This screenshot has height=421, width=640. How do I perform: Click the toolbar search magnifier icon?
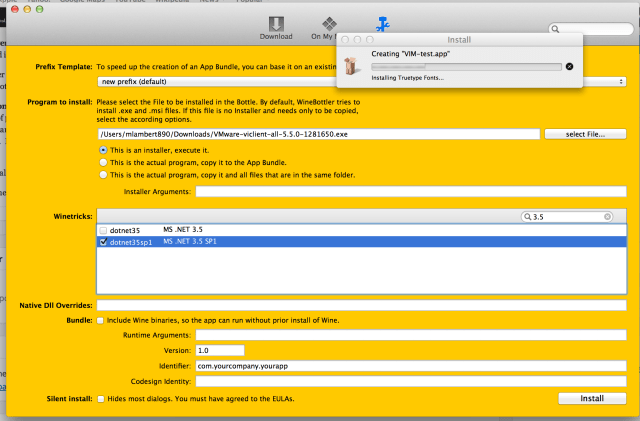556,29
